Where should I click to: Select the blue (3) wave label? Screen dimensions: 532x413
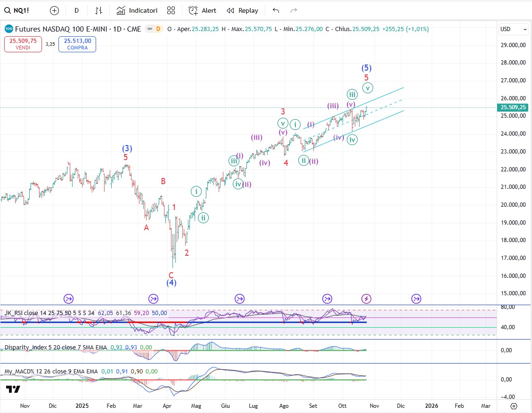127,148
